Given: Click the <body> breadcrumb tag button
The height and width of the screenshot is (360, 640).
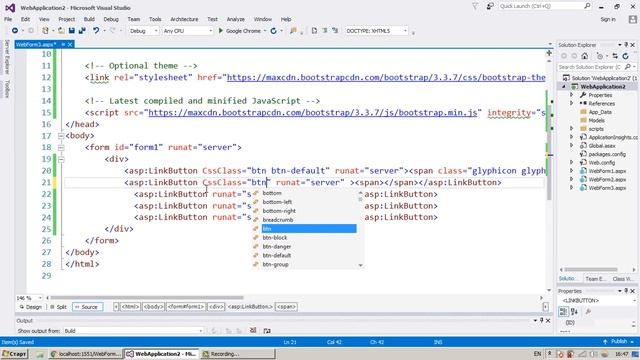Looking at the screenshot, I should 153,307.
